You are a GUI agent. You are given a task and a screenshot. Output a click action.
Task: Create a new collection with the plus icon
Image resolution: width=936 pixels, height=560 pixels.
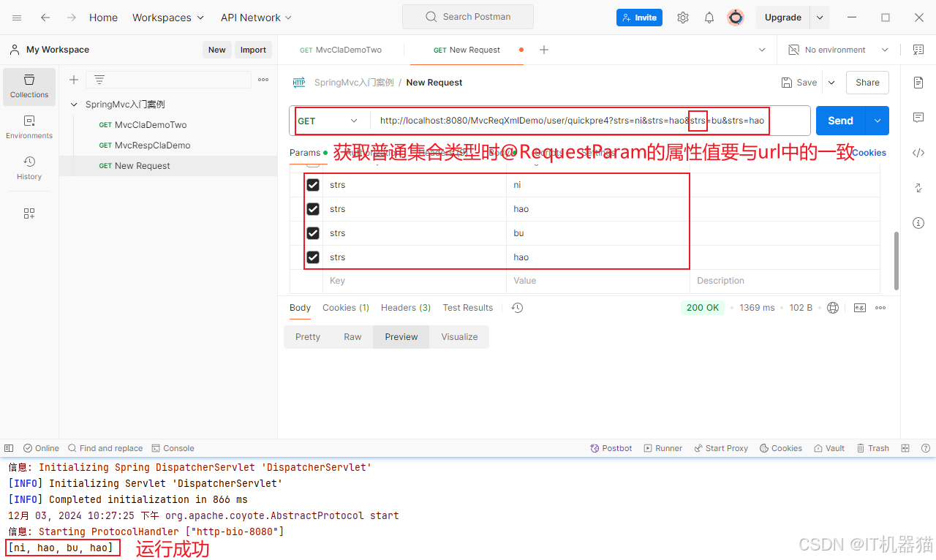pos(74,80)
